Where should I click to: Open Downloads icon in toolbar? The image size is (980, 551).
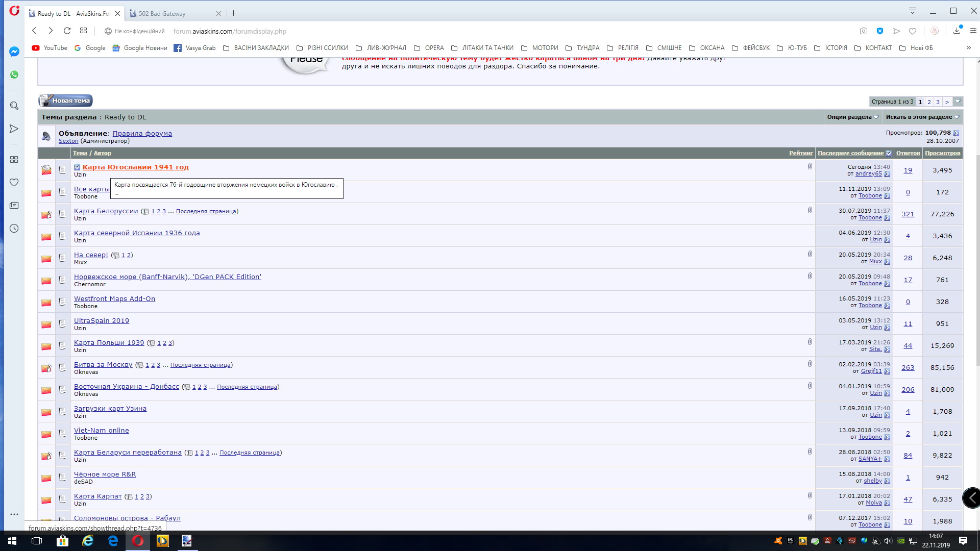click(957, 31)
